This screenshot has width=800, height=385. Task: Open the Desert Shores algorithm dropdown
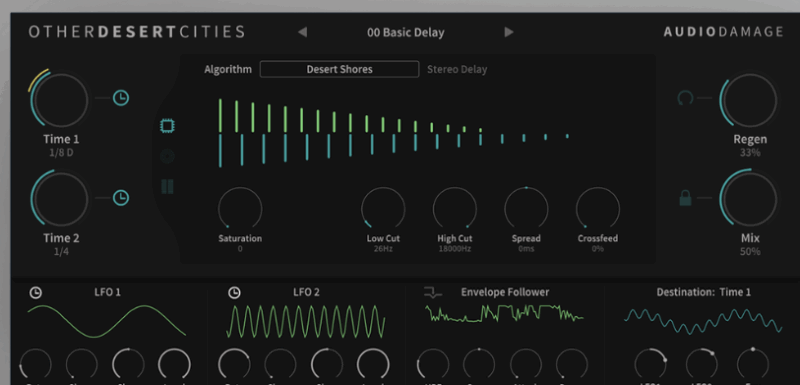tap(339, 69)
